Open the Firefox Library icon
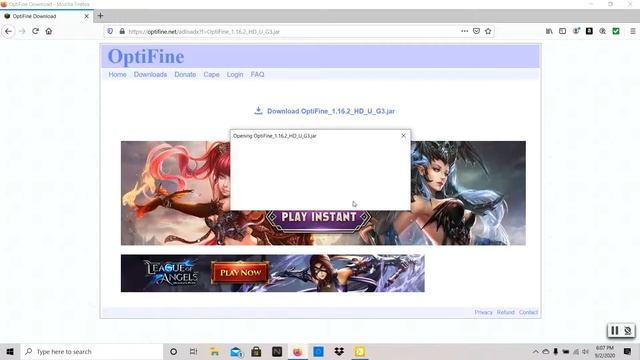The image size is (640, 360). point(549,31)
